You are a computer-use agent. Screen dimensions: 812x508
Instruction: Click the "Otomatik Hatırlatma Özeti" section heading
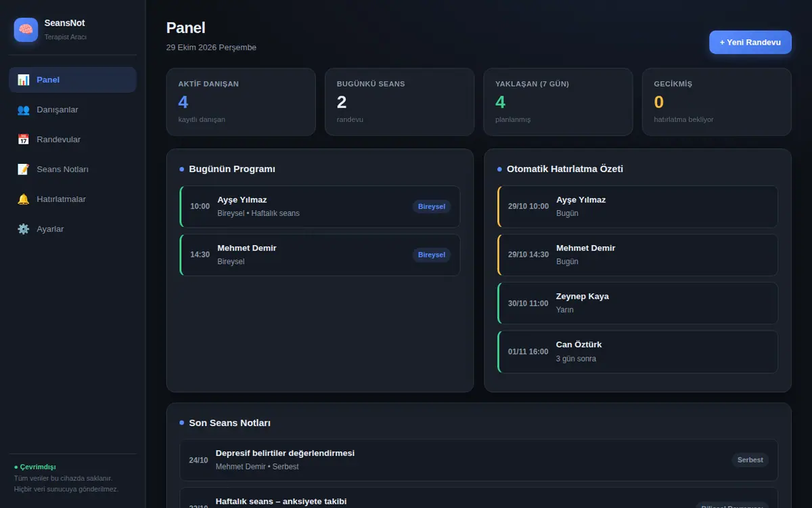pyautogui.click(x=565, y=169)
